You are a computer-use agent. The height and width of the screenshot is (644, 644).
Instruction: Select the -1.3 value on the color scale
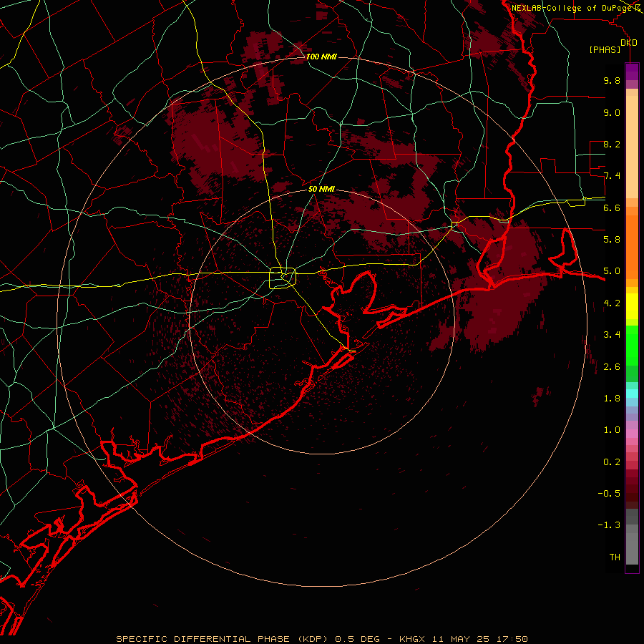[x=609, y=525]
